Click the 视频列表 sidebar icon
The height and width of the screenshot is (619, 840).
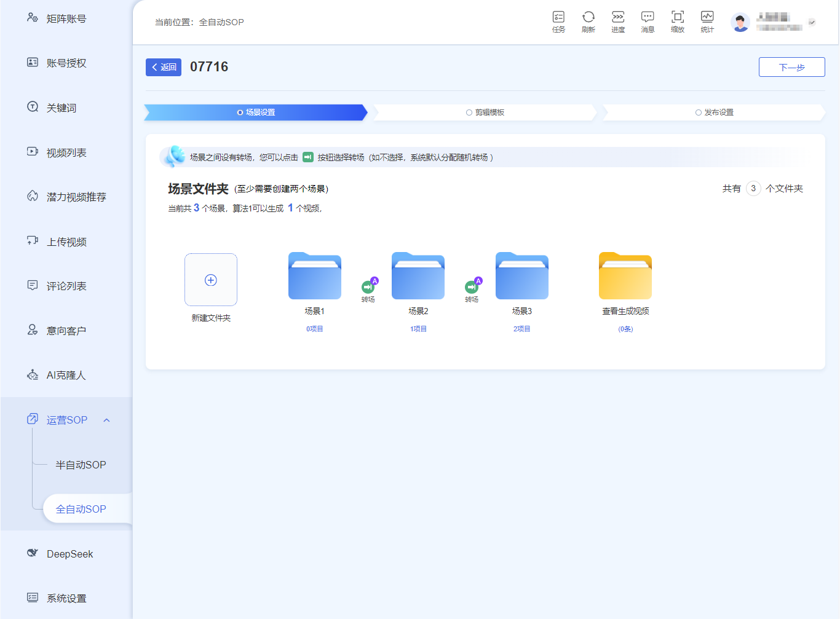[33, 151]
